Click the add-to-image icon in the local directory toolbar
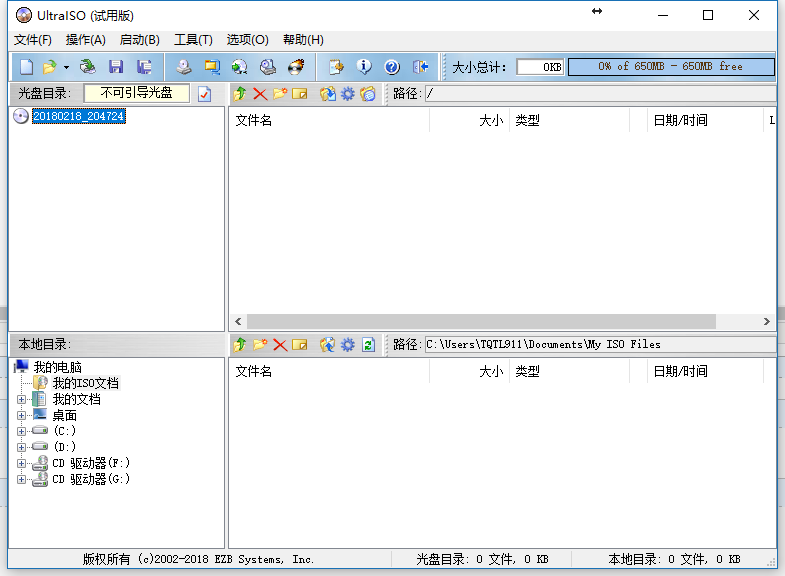Viewport: 785px width, 576px height. [327, 344]
